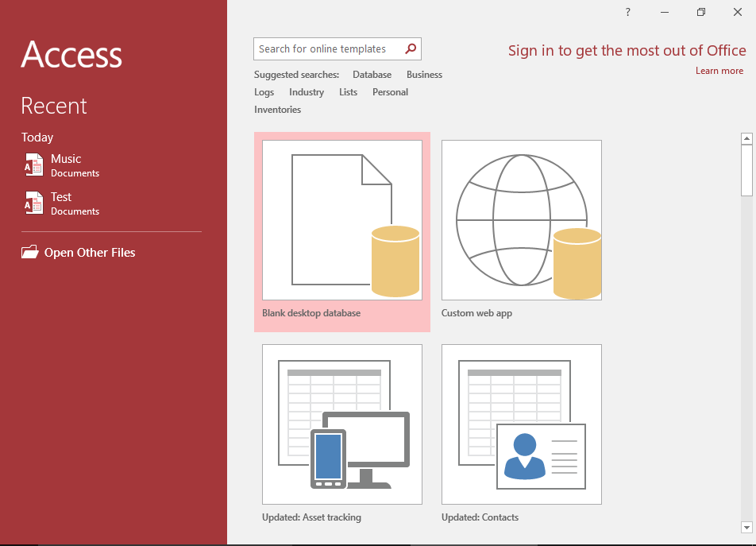Click the Lists suggested search
The height and width of the screenshot is (546, 756).
coord(348,91)
